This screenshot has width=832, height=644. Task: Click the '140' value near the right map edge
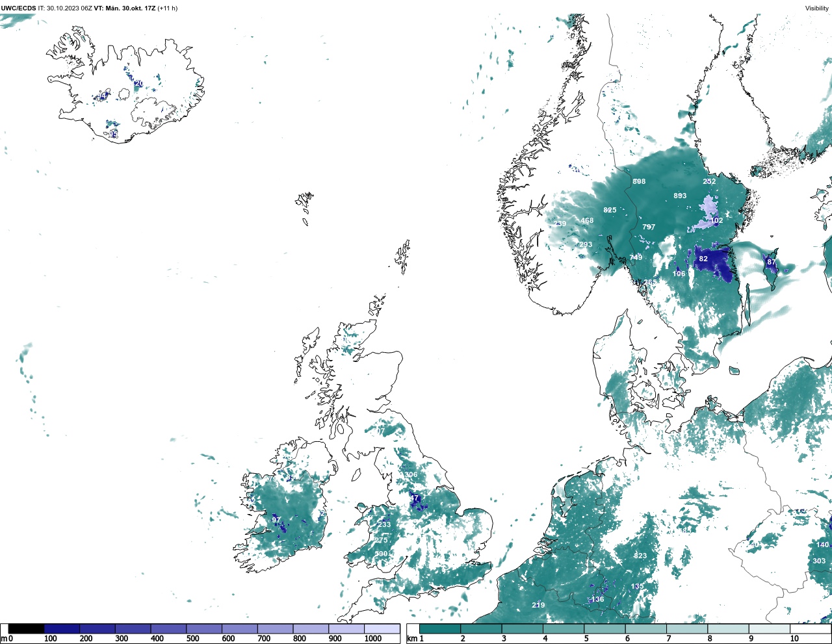pyautogui.click(x=823, y=545)
